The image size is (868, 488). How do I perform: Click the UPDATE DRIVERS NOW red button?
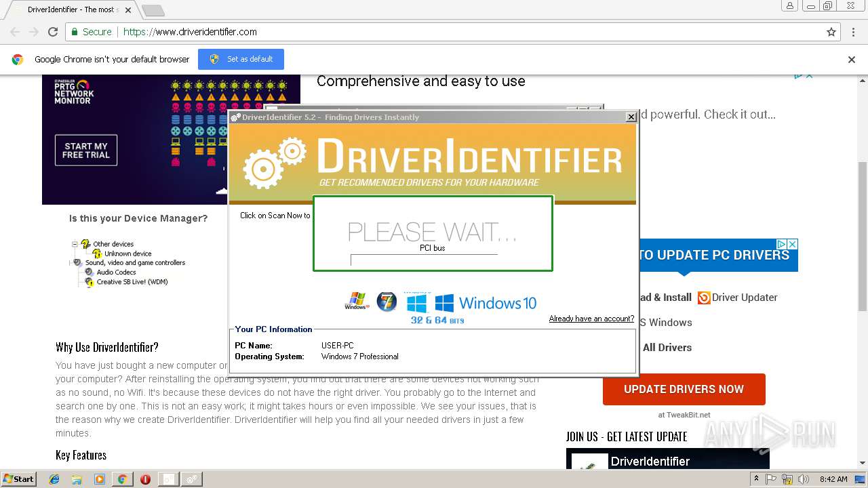pos(684,389)
